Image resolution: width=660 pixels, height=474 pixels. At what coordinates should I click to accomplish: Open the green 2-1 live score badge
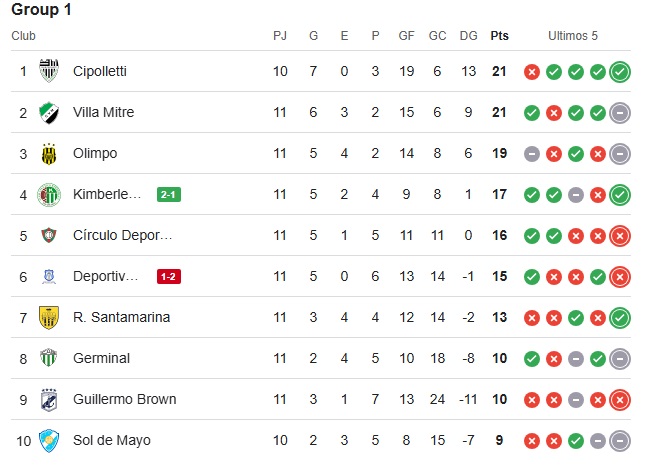(x=169, y=194)
